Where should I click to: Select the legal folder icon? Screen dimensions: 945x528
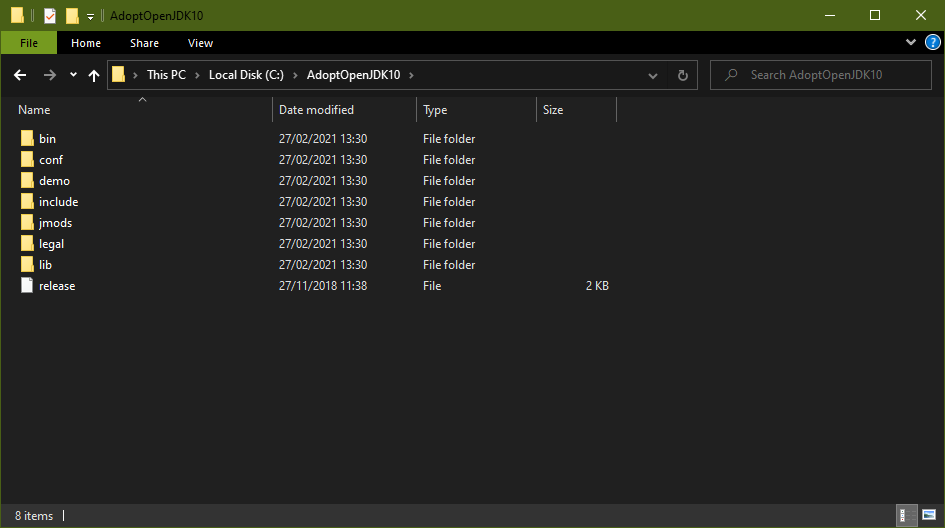tap(27, 244)
